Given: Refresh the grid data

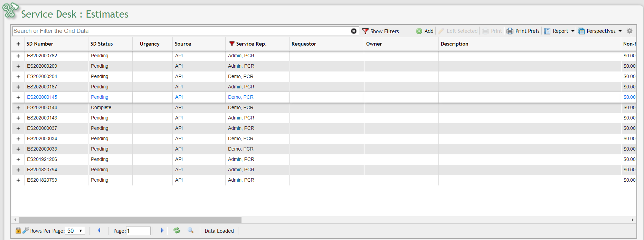Looking at the screenshot, I should click(177, 230).
